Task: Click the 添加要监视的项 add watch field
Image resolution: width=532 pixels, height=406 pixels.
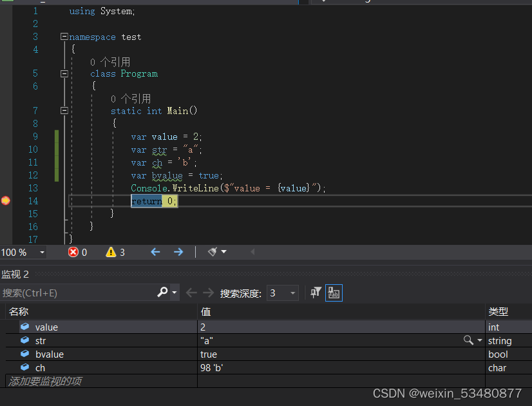Action: pos(102,382)
